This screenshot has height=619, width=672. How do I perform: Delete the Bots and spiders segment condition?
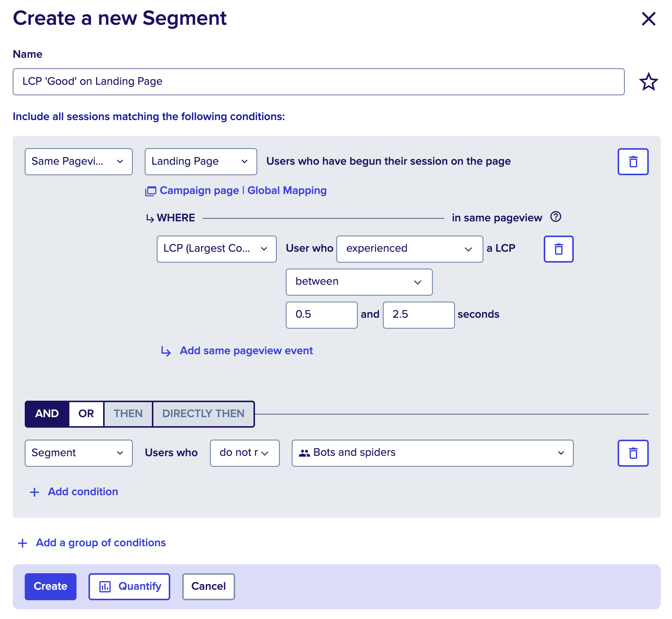pos(633,453)
